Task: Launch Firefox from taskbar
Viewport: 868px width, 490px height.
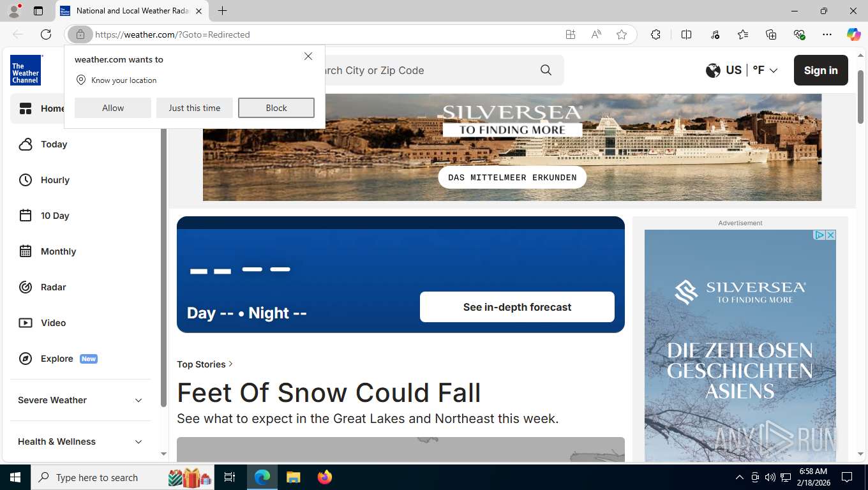Action: click(325, 477)
